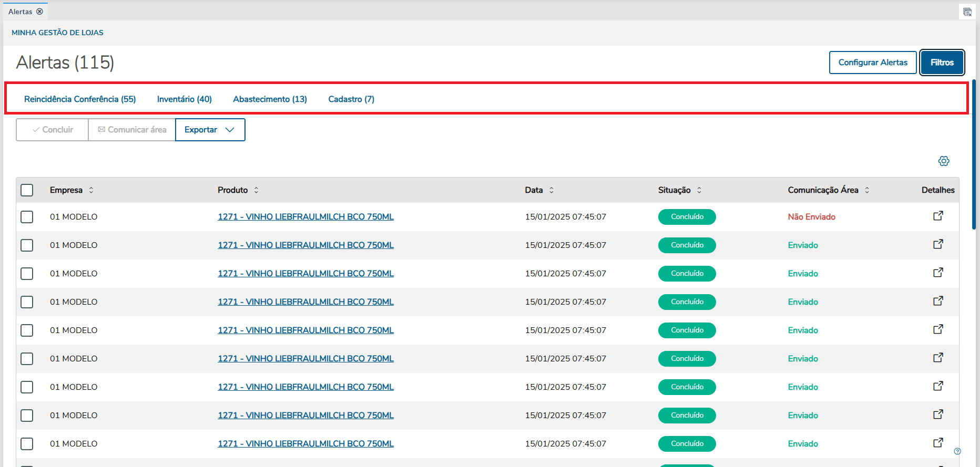The height and width of the screenshot is (467, 980).
Task: Sort the table by Empresa column
Action: click(x=91, y=190)
